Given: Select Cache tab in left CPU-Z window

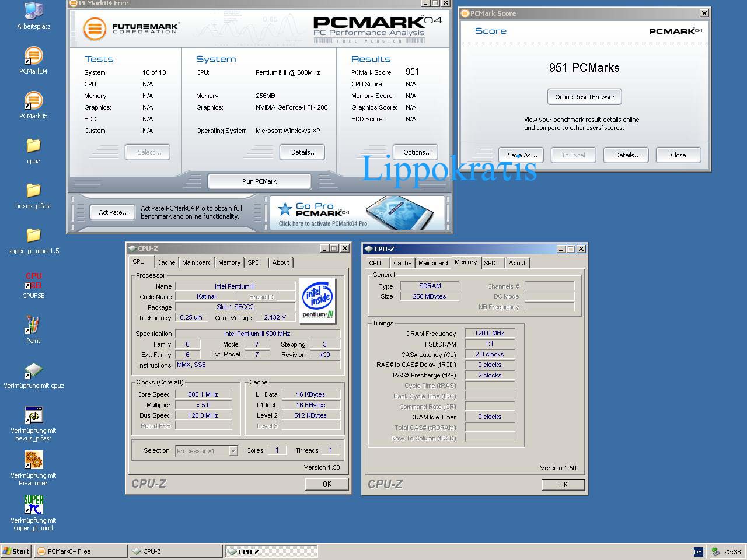Looking at the screenshot, I should (x=166, y=262).
